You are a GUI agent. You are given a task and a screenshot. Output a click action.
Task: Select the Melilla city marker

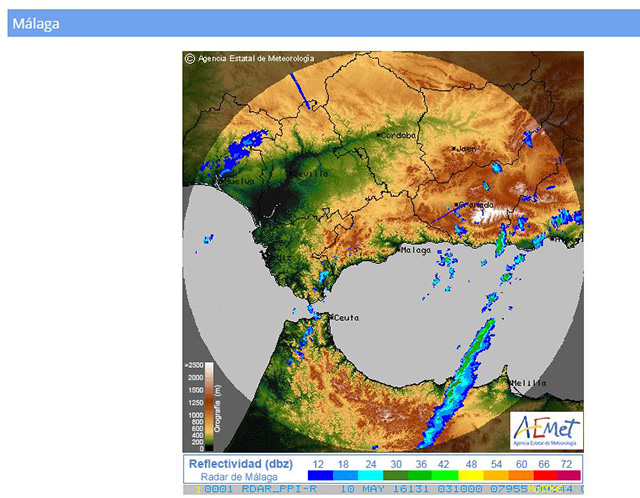[510, 382]
